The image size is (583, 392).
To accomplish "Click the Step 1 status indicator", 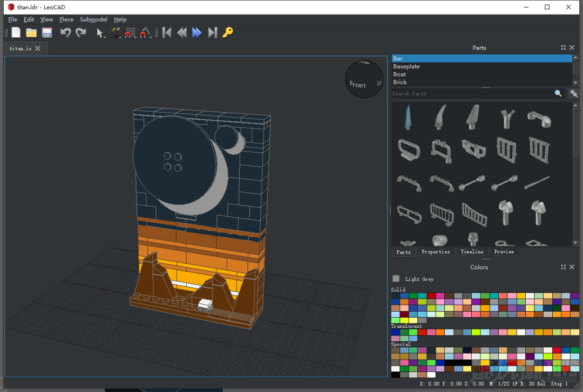I will pyautogui.click(x=559, y=384).
